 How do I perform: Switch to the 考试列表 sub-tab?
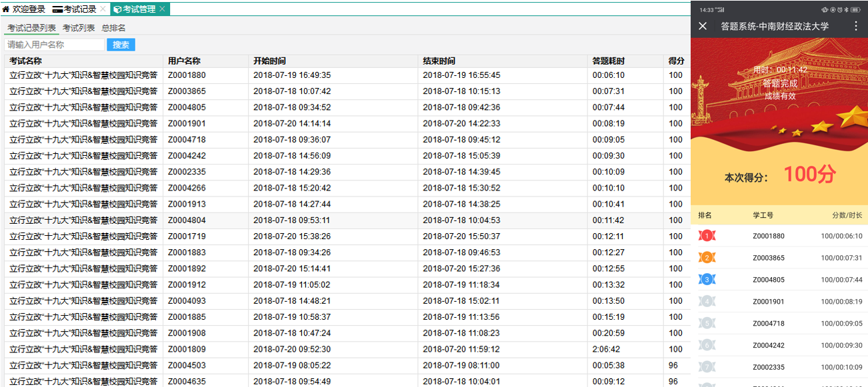point(79,28)
